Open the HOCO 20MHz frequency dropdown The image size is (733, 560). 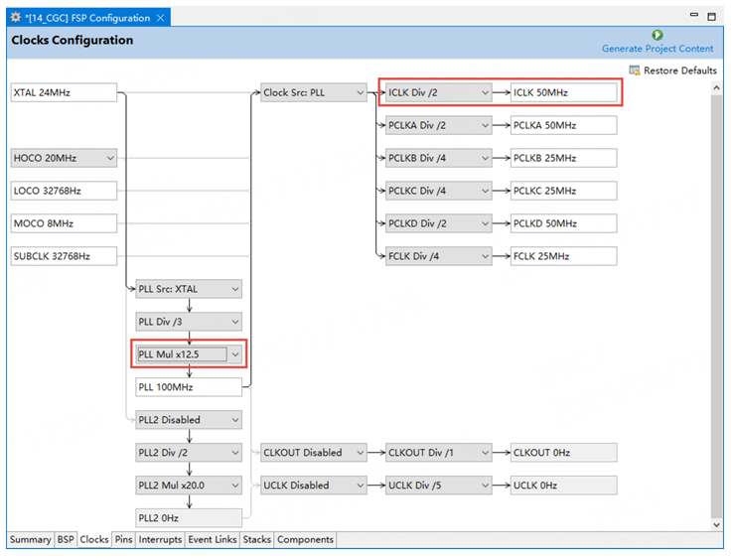tap(64, 158)
